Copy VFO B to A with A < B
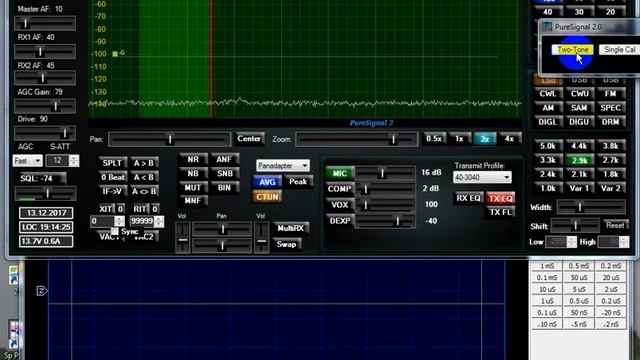 click(x=144, y=177)
